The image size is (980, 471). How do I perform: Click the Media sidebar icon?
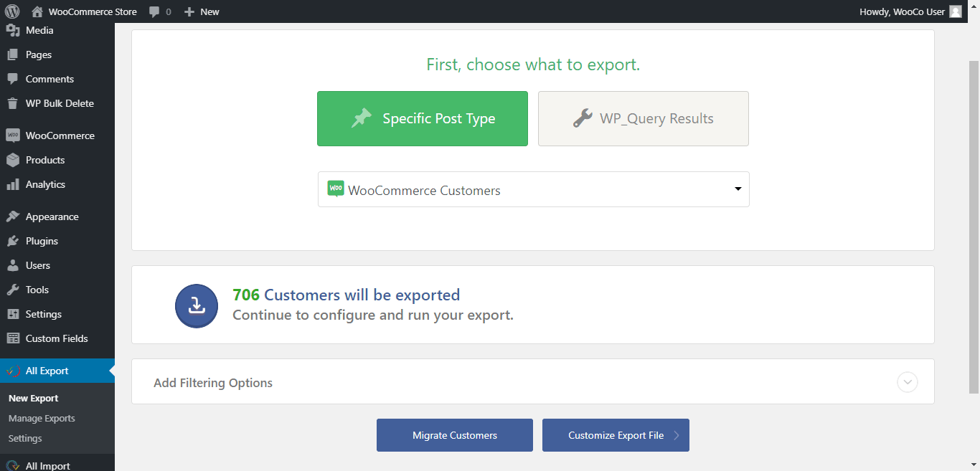12,30
